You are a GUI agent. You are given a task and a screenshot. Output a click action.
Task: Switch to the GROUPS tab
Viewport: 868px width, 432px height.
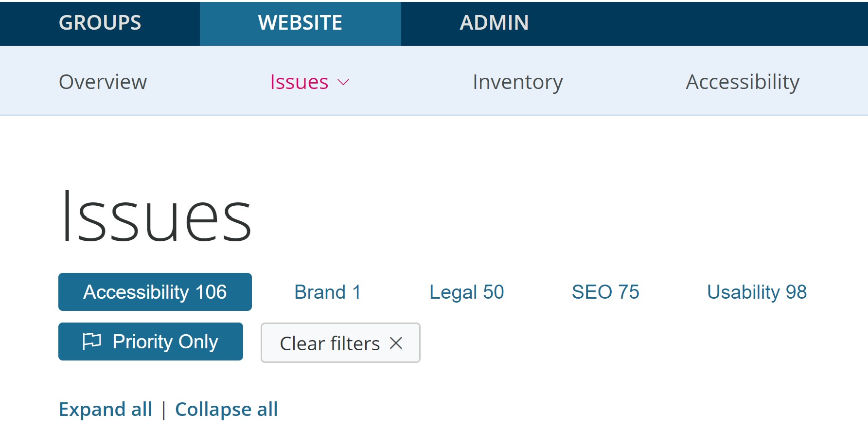100,23
